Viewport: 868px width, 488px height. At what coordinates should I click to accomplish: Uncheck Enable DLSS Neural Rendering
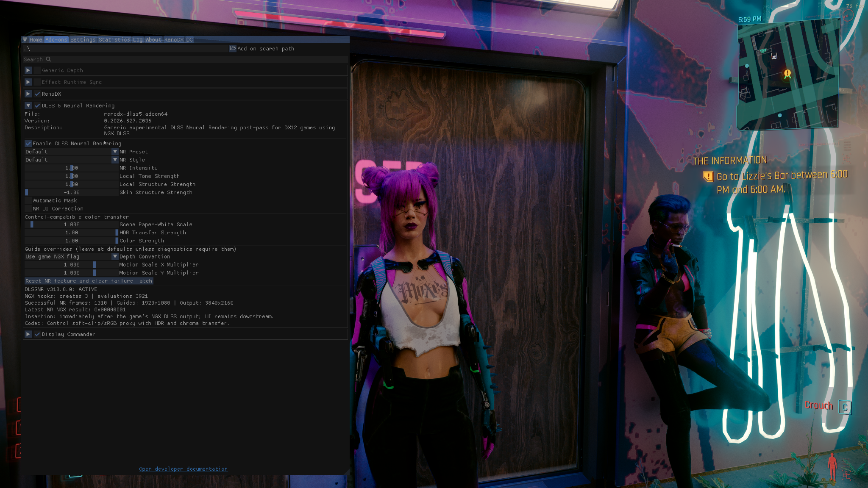click(28, 144)
